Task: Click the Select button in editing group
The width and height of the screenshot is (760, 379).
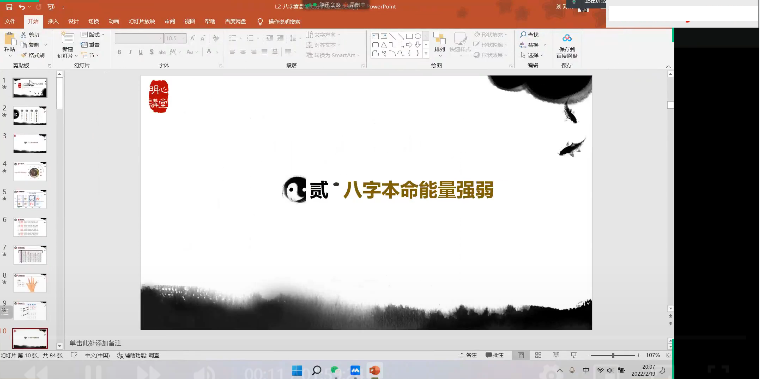Action: coord(531,55)
